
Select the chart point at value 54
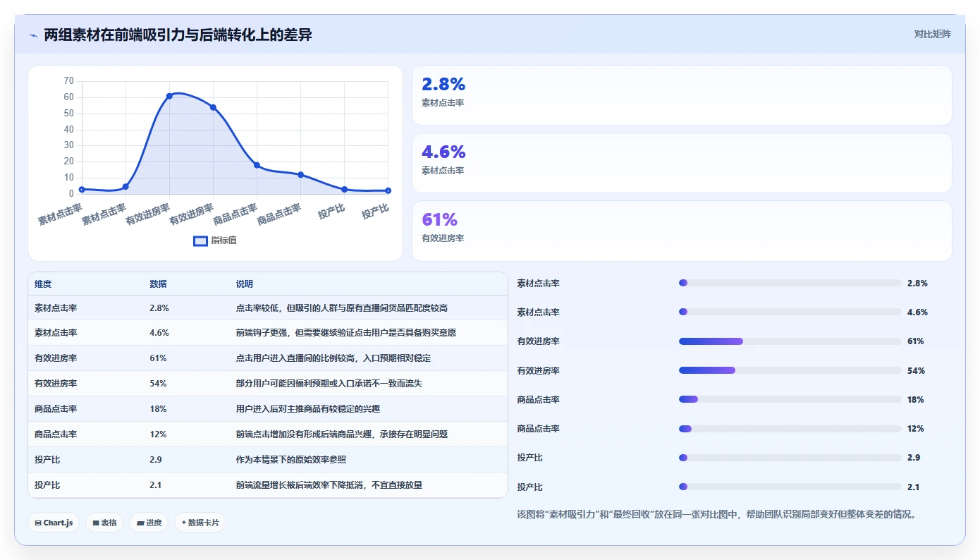tap(213, 107)
